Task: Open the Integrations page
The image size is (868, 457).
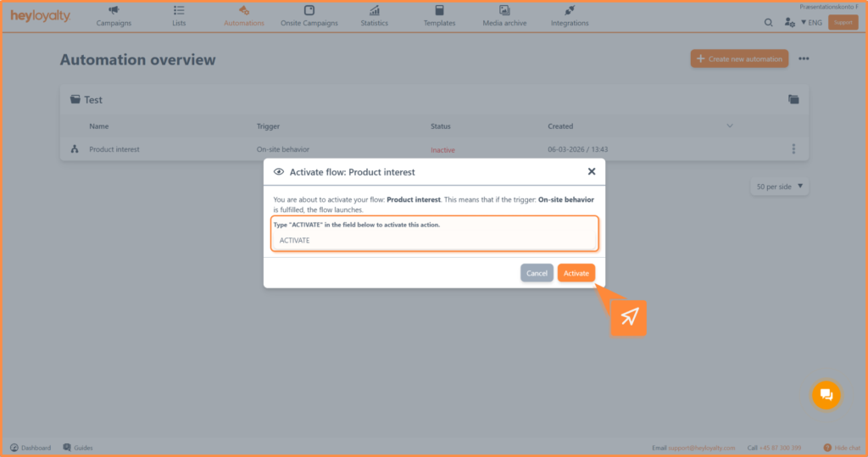Action: 570,16
